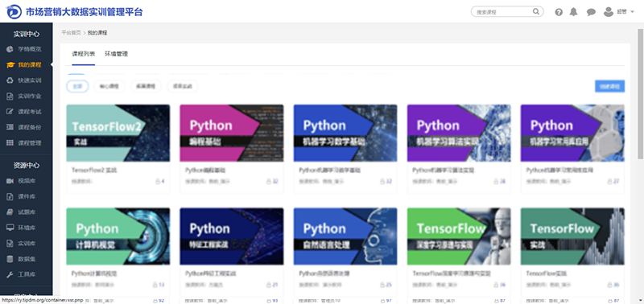Open the Python 自然语言处理 course thumbnail
Viewport: 644px width, 304px height.
[345, 236]
